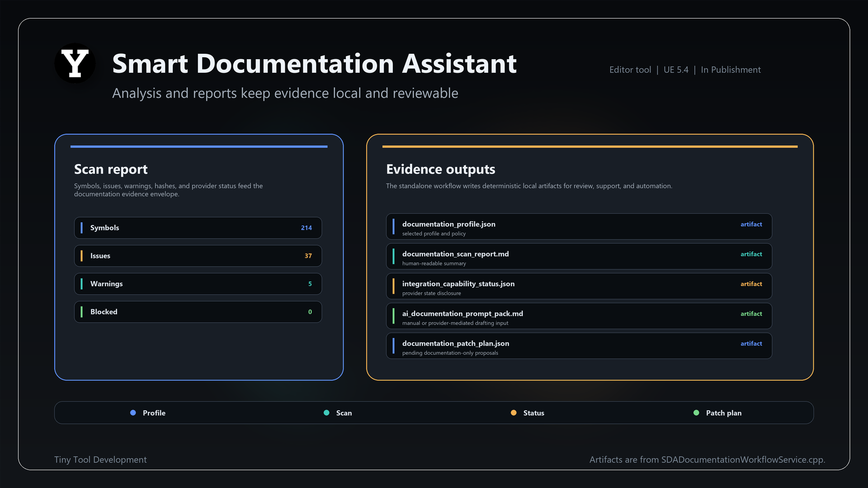The image size is (868, 488).
Task: Click the SDADocumentationWorkflowService.cpp footer note
Action: pyautogui.click(x=707, y=460)
